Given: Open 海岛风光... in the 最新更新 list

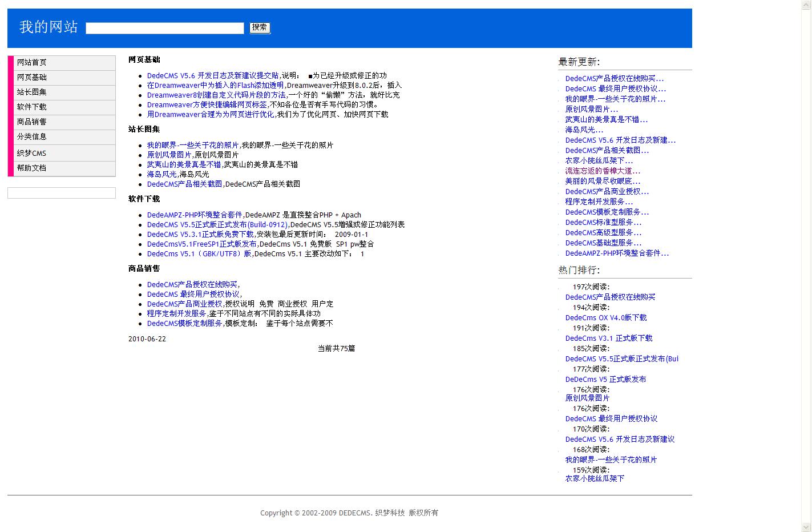Looking at the screenshot, I should [584, 130].
